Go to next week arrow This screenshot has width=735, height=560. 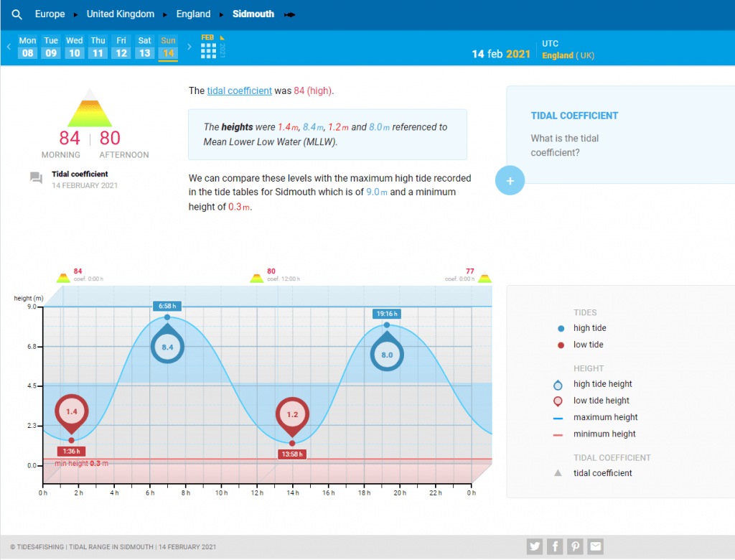click(x=189, y=47)
